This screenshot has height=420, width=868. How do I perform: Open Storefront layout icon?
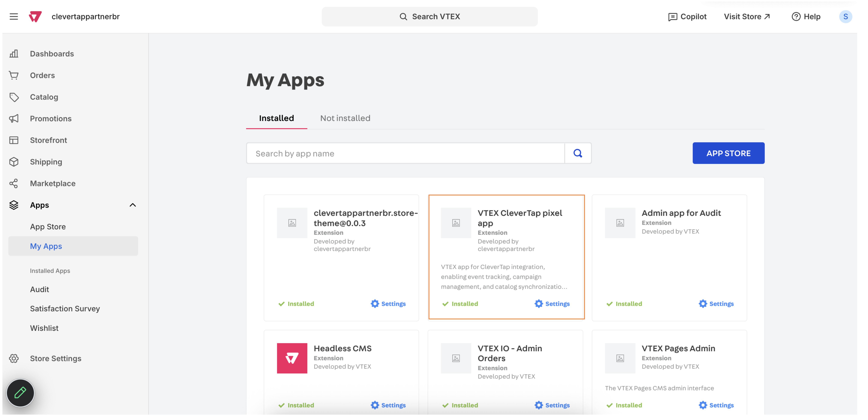[x=14, y=140]
